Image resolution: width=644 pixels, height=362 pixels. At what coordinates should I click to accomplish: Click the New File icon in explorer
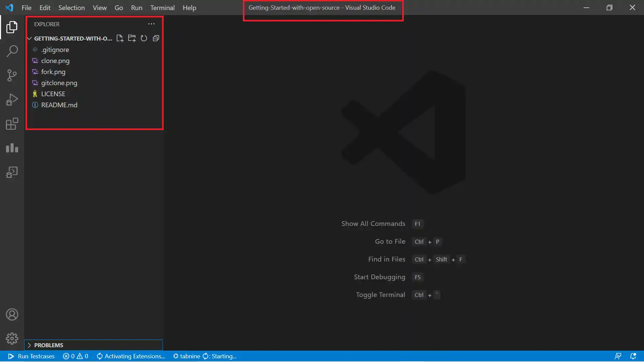[x=120, y=38]
